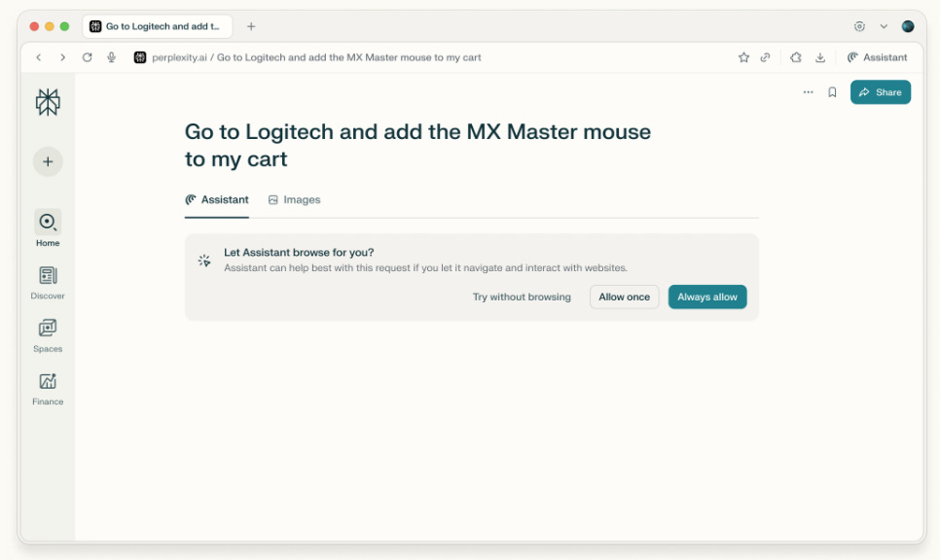Click the settings icon in the title bar

click(x=859, y=26)
